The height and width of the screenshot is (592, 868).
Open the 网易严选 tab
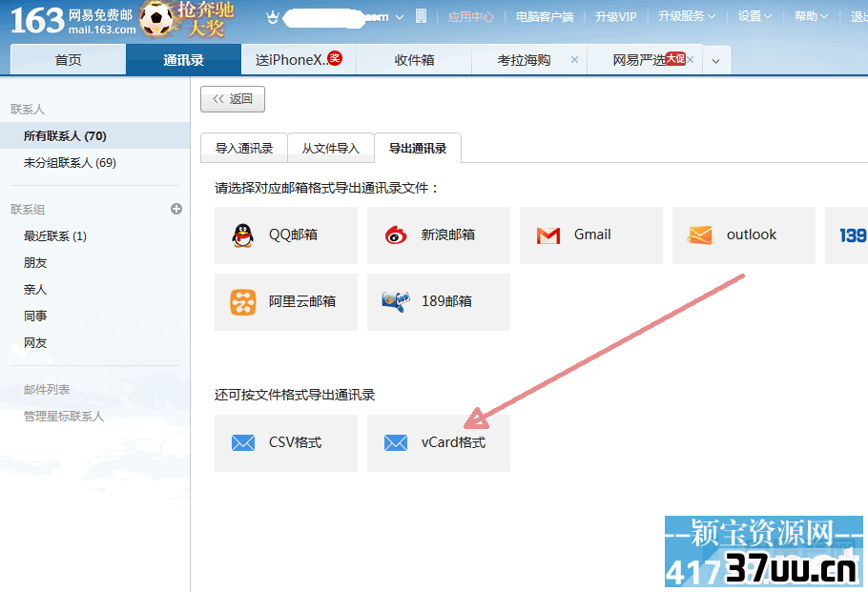(639, 60)
